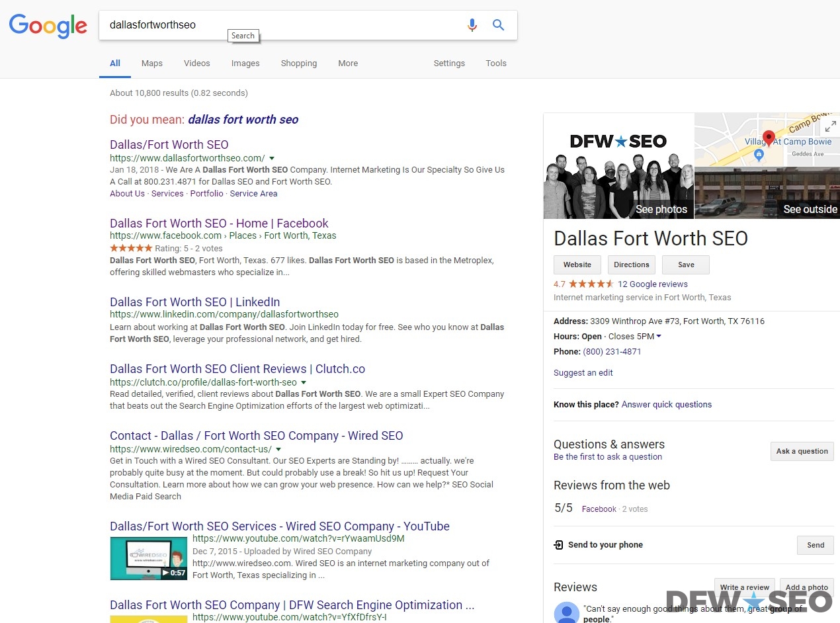The height and width of the screenshot is (623, 840).
Task: Click the Google logo
Action: 48,25
